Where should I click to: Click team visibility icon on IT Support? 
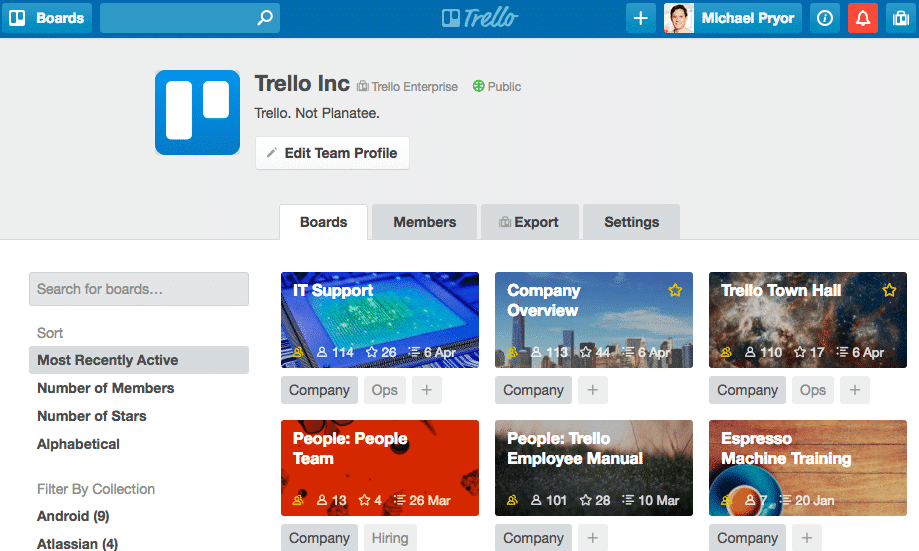298,352
